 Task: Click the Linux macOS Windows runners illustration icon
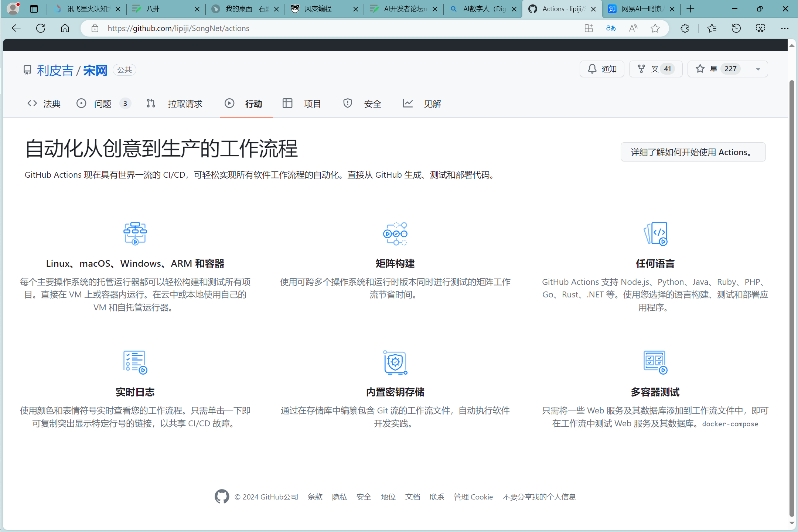coord(135,233)
